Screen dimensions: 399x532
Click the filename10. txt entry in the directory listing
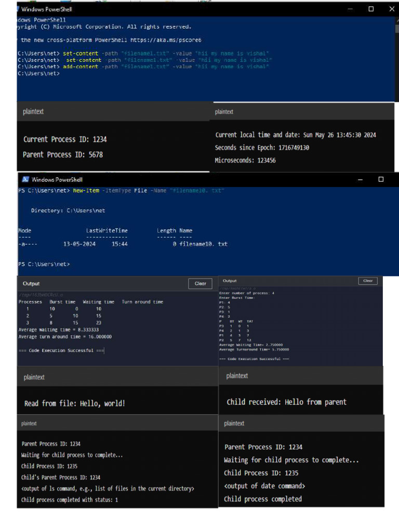203,244
